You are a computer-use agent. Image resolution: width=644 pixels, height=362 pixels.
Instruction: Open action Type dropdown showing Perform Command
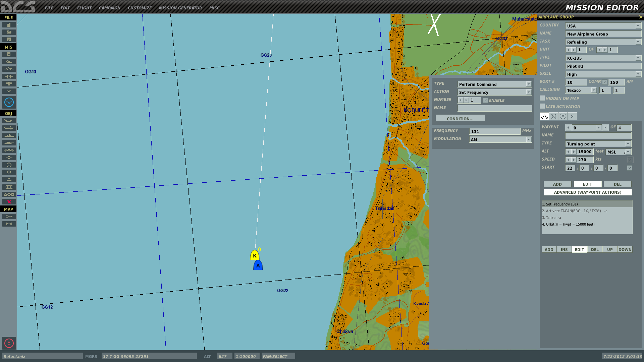coord(495,84)
